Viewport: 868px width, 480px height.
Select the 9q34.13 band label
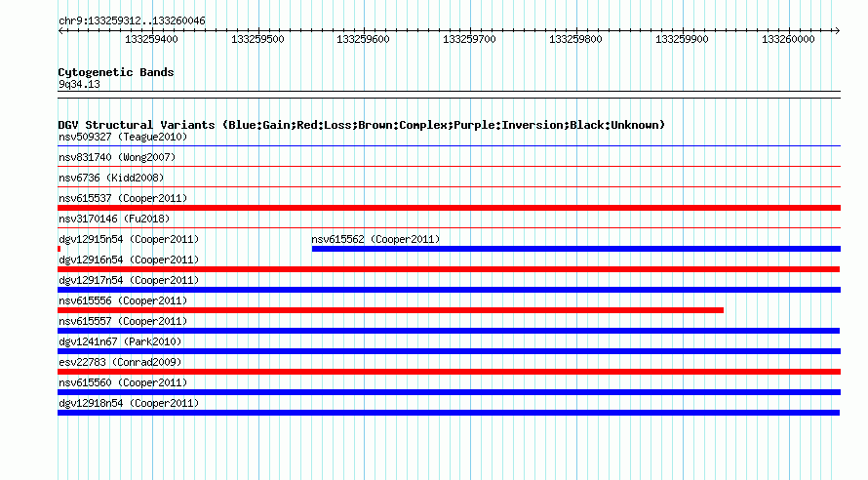tap(79, 84)
